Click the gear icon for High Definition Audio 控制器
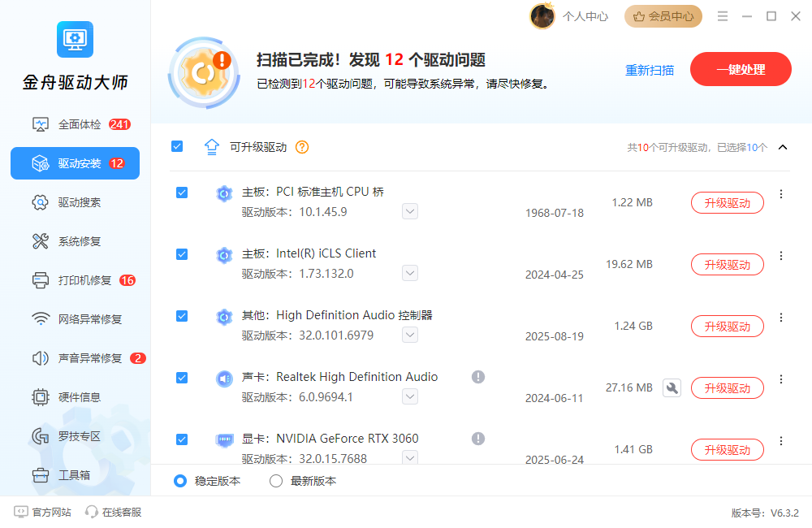Image resolution: width=812 pixels, height=528 pixels. click(x=224, y=317)
